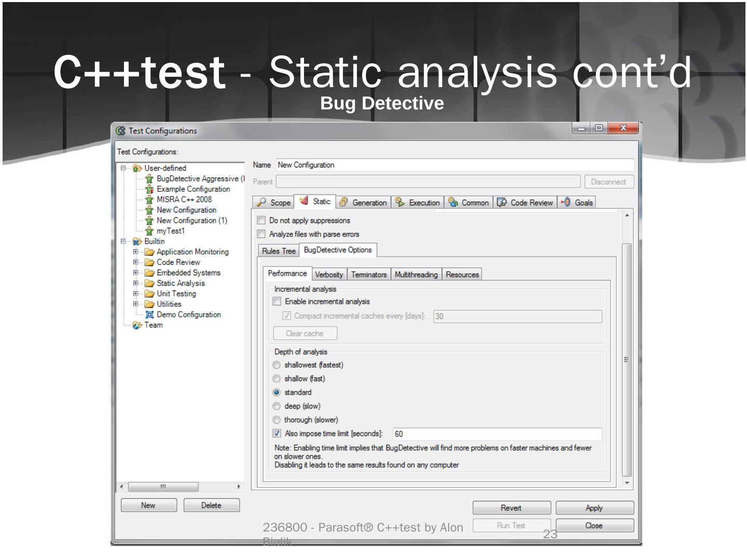Click the Example Configuration icon
747x560 pixels.
tap(149, 189)
